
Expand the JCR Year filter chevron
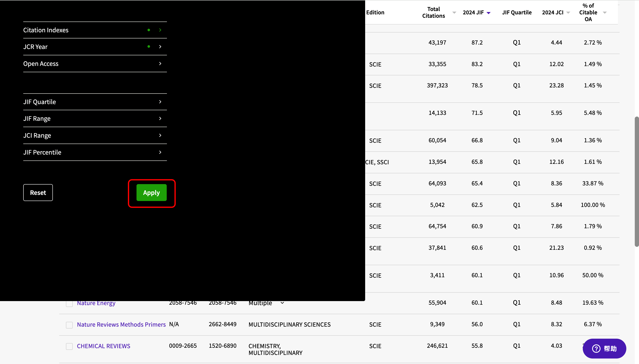pos(160,47)
